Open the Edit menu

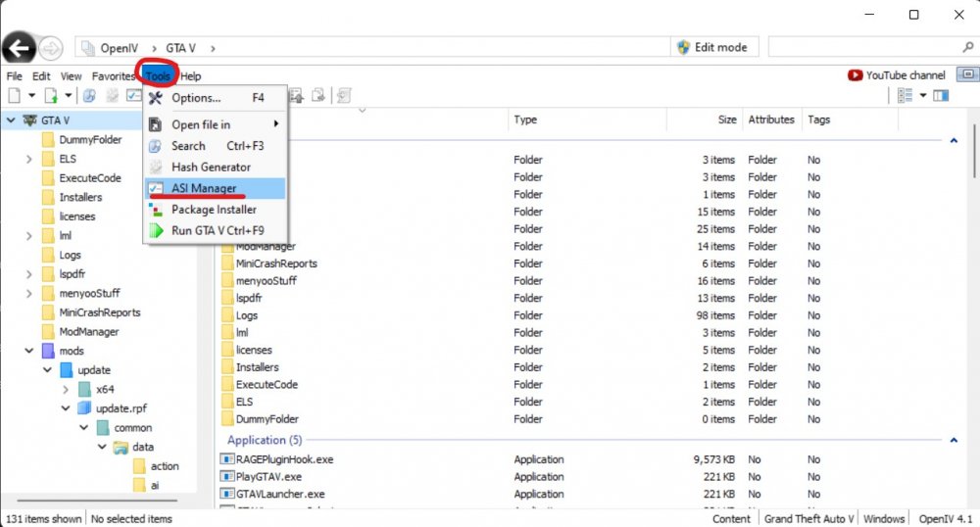[x=41, y=76]
